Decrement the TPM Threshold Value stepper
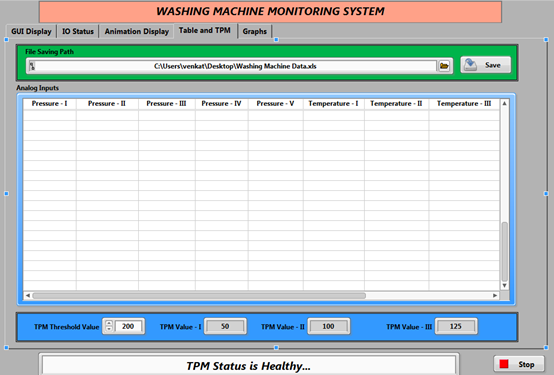 [x=109, y=329]
